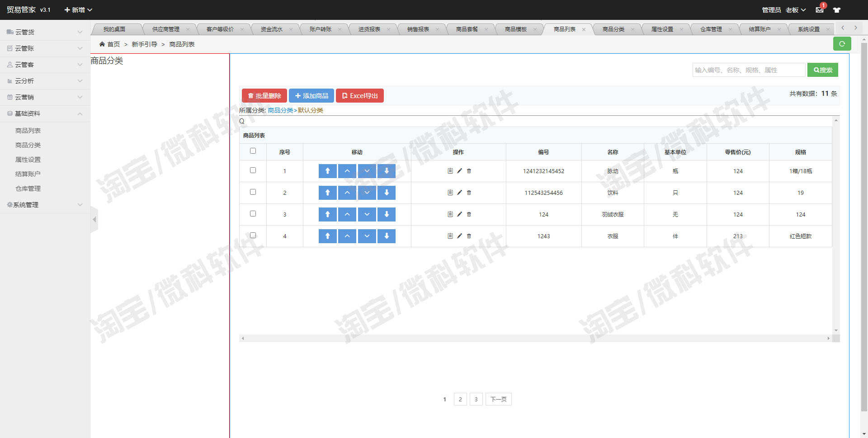Go to page 2 of results
The width and height of the screenshot is (868, 438).
tap(460, 399)
